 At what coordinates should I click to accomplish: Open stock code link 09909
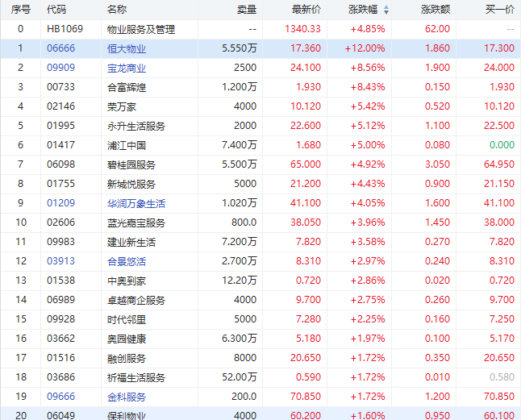point(60,68)
